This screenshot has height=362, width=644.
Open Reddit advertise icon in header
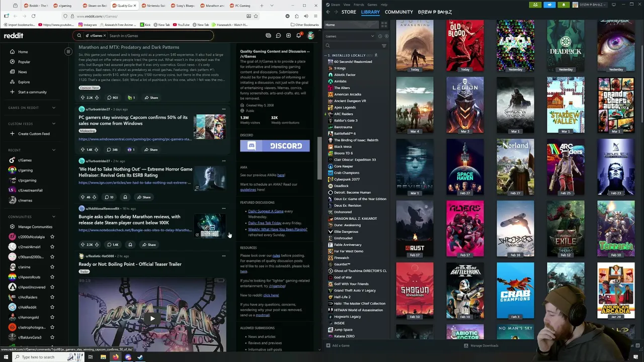pos(268,36)
